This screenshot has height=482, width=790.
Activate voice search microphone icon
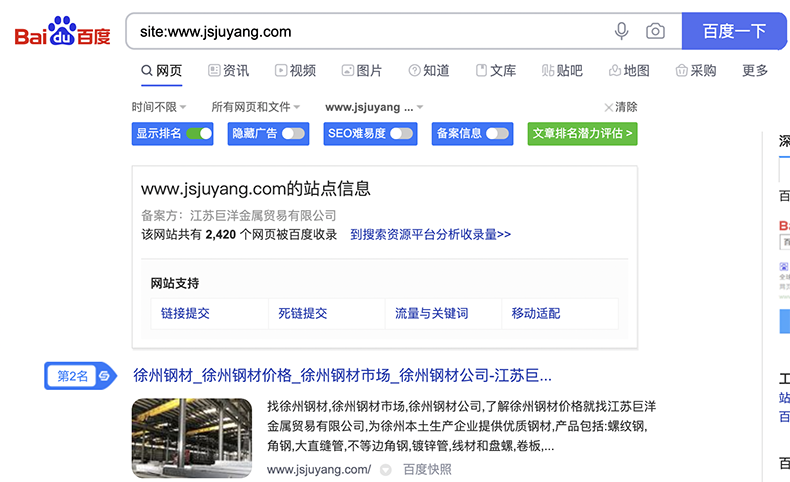621,31
